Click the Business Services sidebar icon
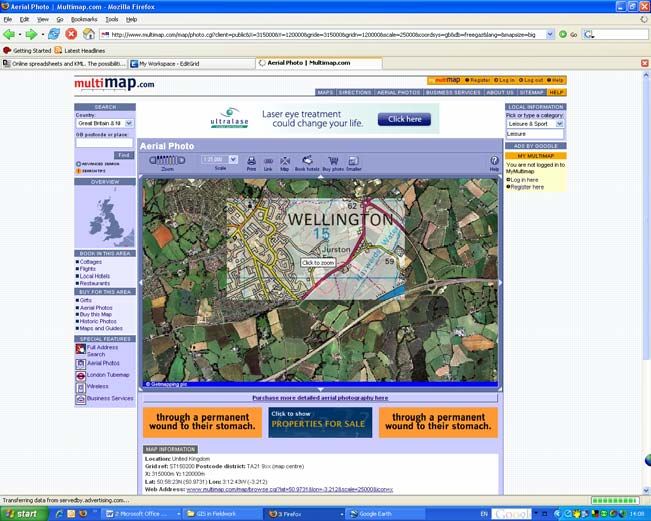 [x=80, y=399]
